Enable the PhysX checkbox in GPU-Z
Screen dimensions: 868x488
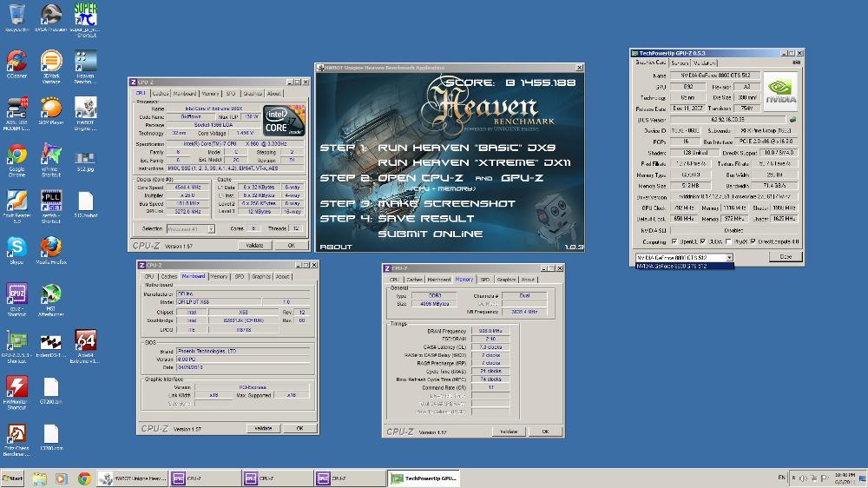(x=728, y=241)
